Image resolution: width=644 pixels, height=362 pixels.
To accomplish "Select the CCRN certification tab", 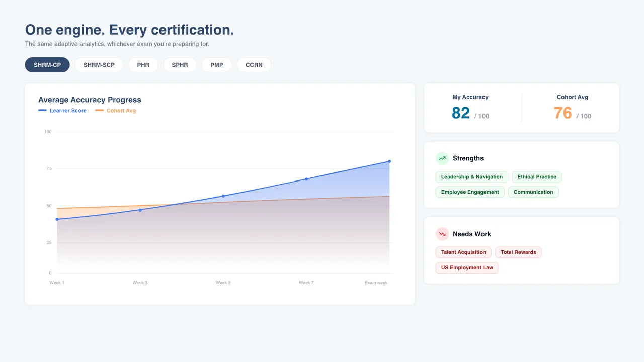I will [254, 65].
